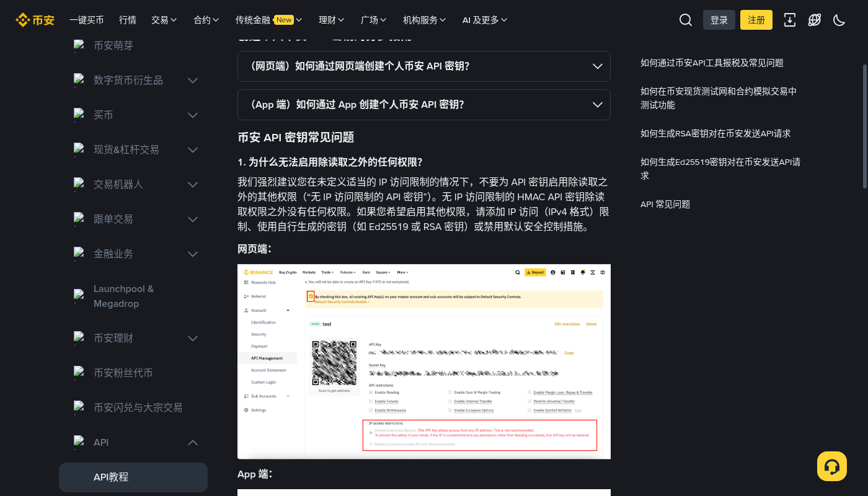Open 如何在币安现货测试网和合约模拟交易中测试功能 article
This screenshot has height=496, width=868.
[719, 98]
